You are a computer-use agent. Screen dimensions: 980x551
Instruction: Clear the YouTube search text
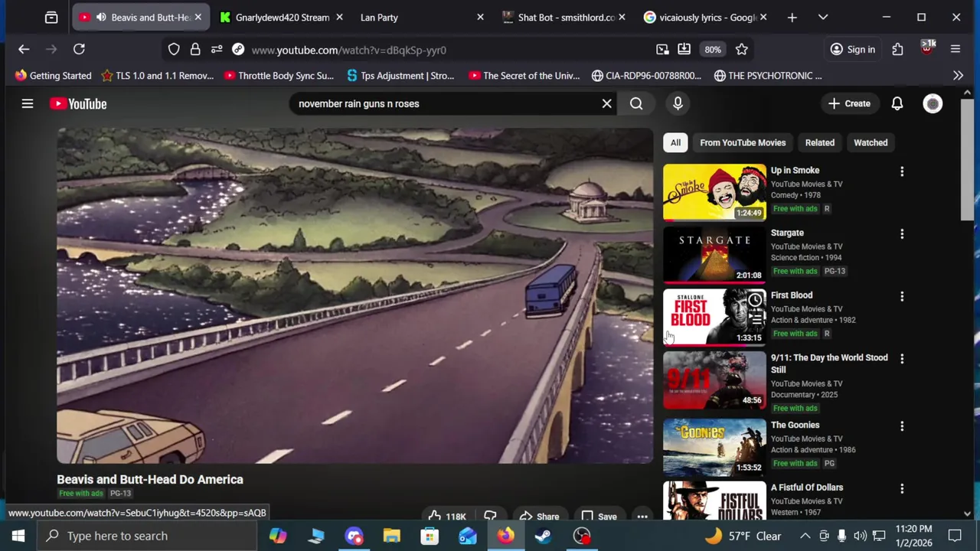coord(606,103)
